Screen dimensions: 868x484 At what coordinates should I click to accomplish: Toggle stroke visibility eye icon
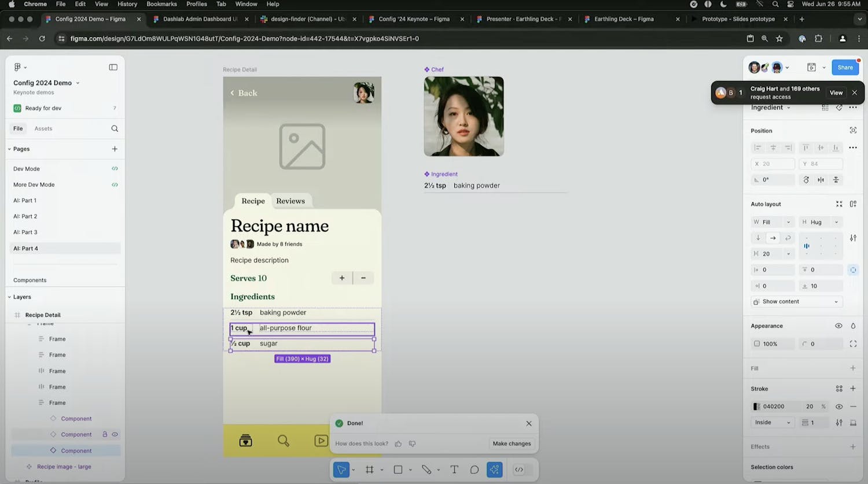(x=839, y=407)
